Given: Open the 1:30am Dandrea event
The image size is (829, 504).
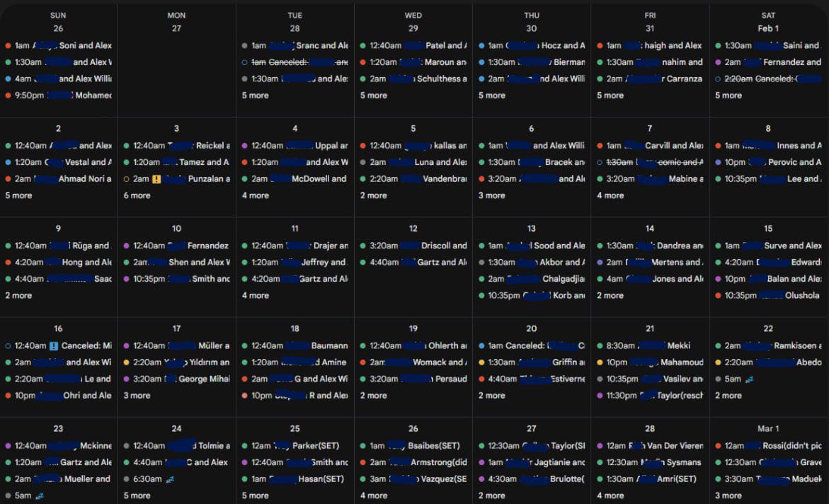Looking at the screenshot, I should point(651,246).
